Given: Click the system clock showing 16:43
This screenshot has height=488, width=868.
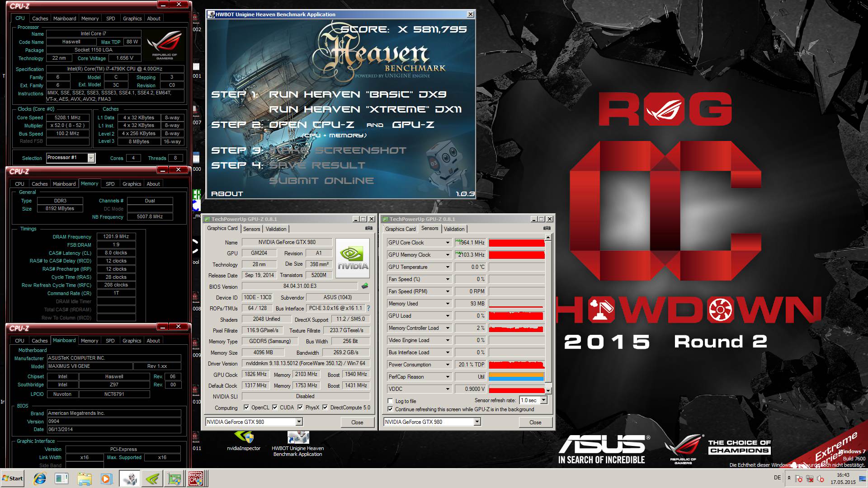Looking at the screenshot, I should [x=843, y=475].
